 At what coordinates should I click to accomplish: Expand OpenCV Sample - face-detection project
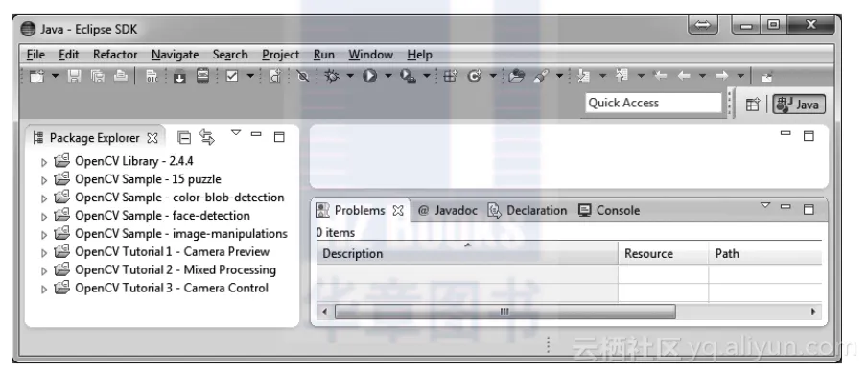tap(44, 217)
